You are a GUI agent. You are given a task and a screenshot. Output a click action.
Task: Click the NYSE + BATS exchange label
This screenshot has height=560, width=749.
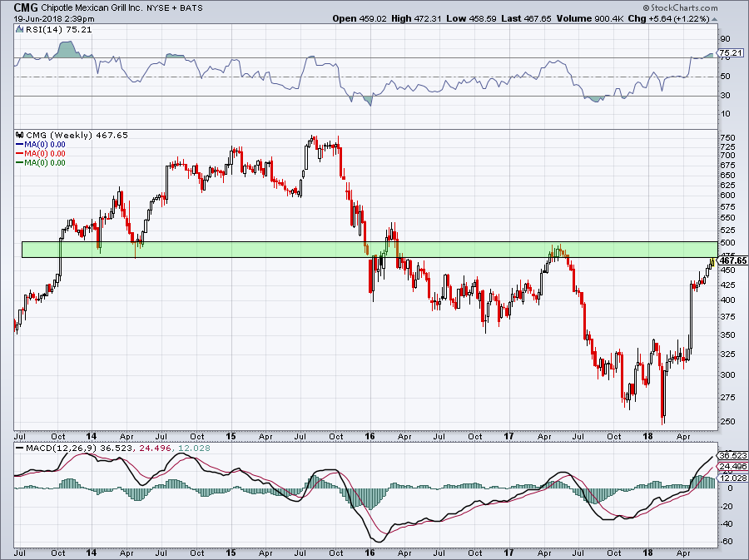[175, 7]
